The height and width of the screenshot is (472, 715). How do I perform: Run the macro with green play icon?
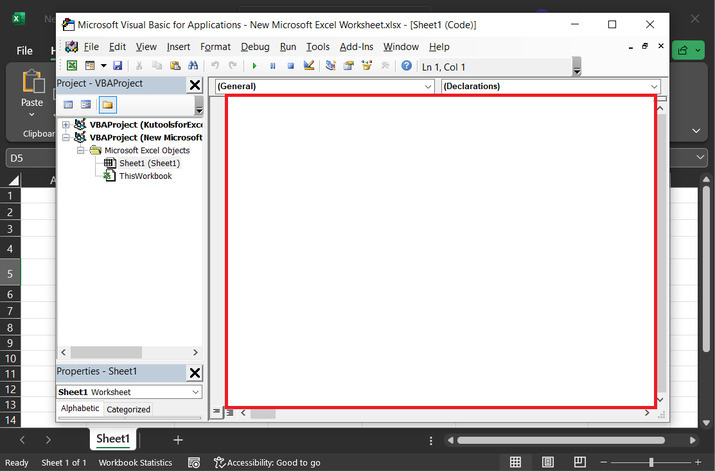tap(254, 66)
